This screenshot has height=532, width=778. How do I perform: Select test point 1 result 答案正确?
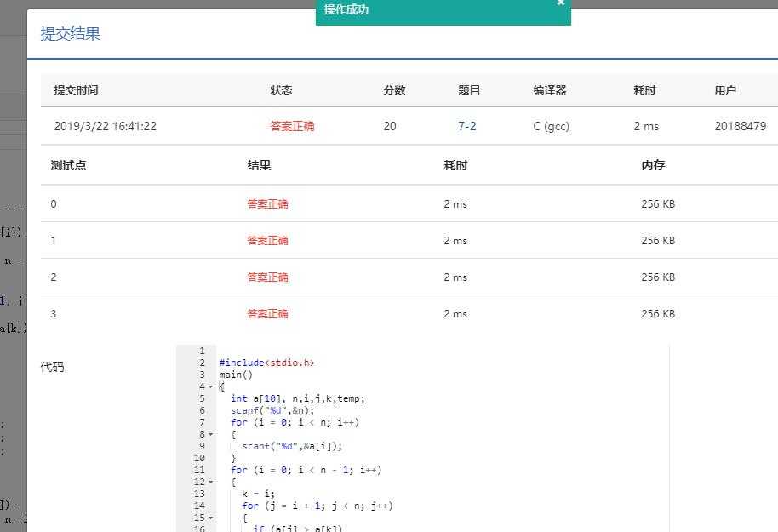point(267,241)
